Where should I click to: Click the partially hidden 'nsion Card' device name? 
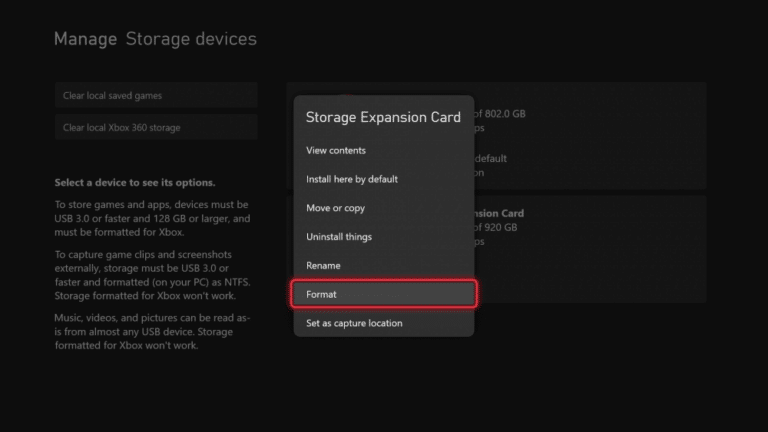[x=499, y=214]
